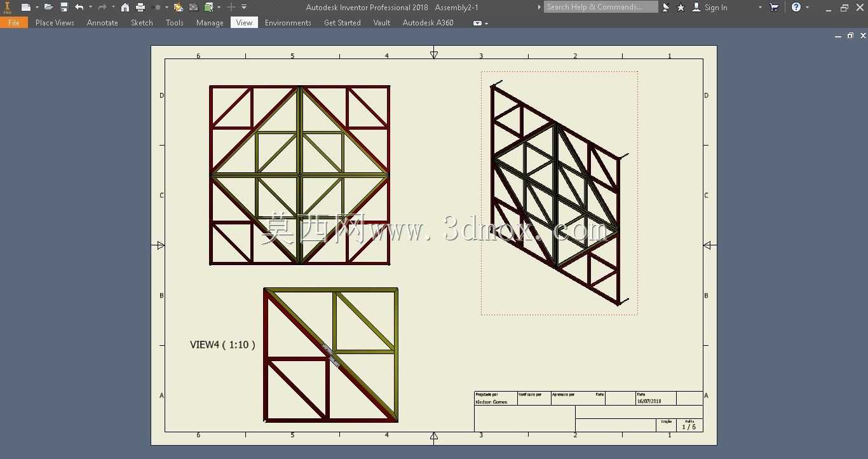Toggle the ribbon panel display button

pyautogui.click(x=477, y=23)
